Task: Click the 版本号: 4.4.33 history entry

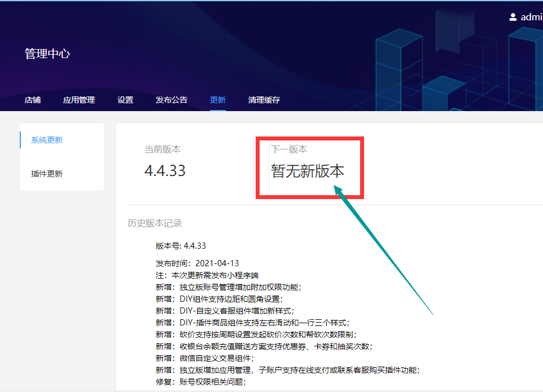Action: click(181, 246)
